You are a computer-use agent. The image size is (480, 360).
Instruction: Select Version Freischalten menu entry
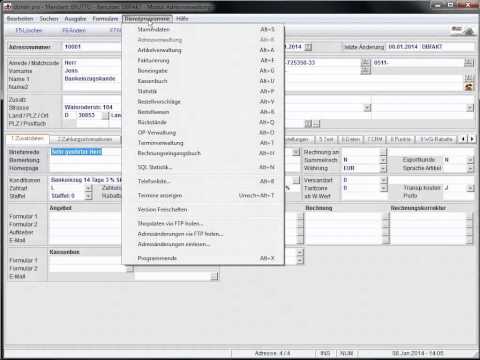tap(204, 210)
